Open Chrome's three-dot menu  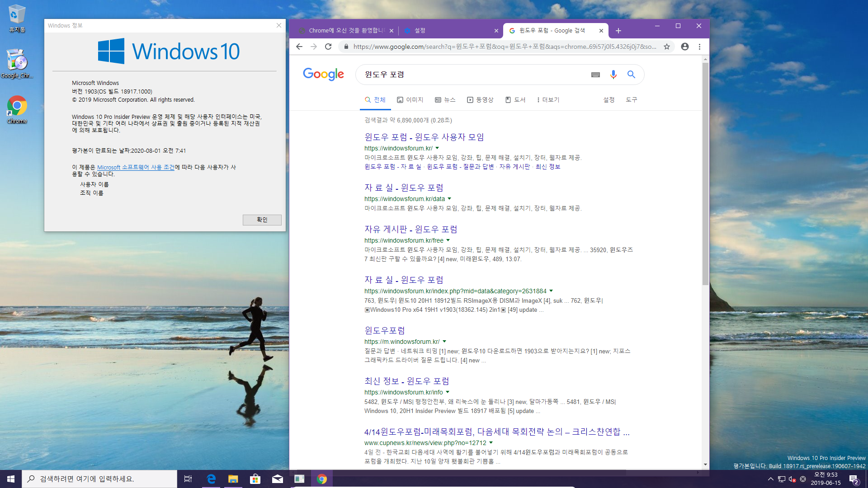699,47
